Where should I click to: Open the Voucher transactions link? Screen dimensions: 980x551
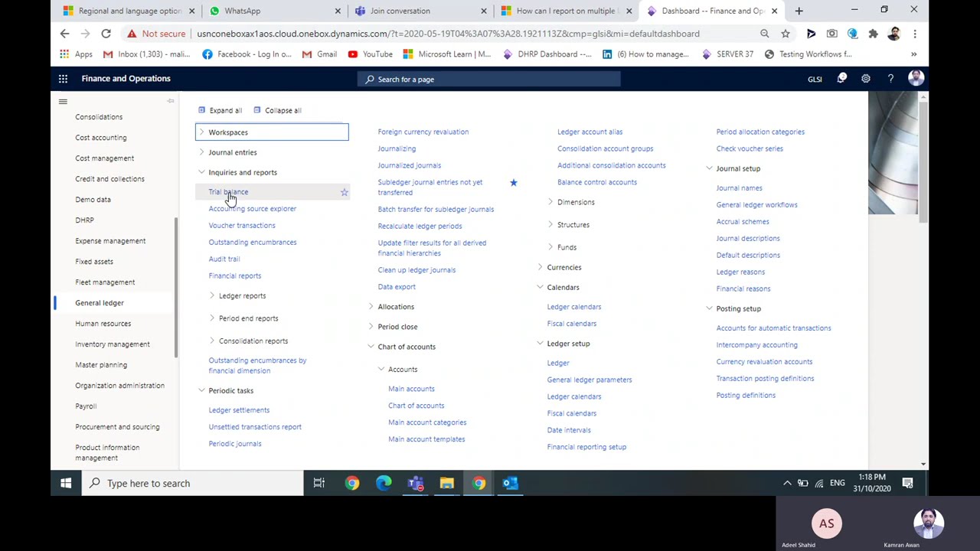coord(242,226)
